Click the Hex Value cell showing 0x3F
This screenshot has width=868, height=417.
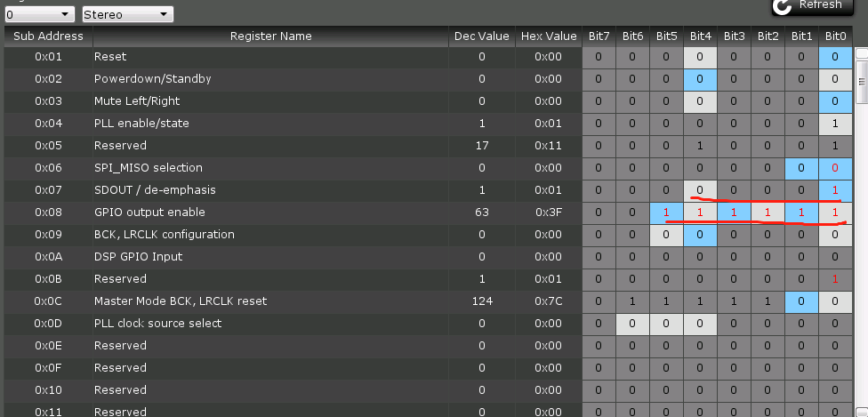pyautogui.click(x=549, y=213)
